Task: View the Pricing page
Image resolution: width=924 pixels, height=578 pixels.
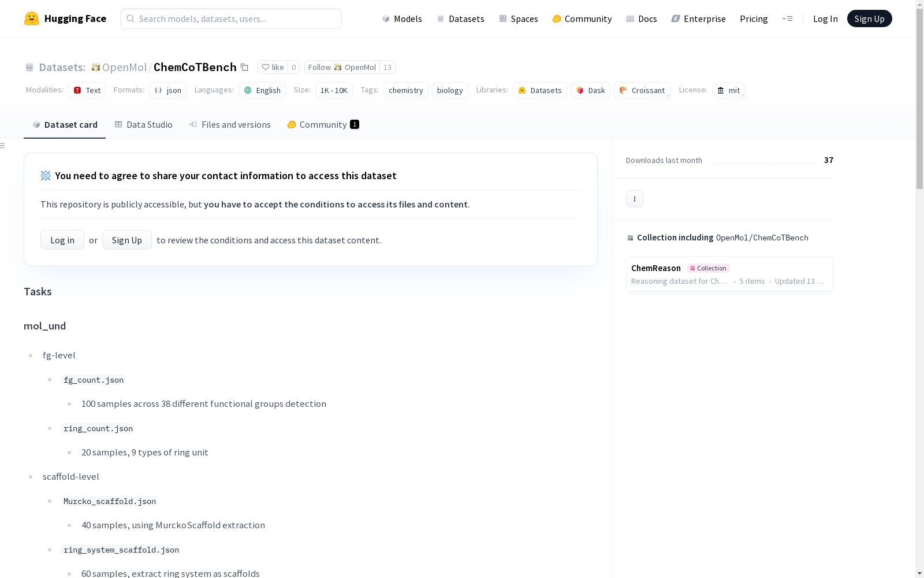Action: tap(754, 18)
